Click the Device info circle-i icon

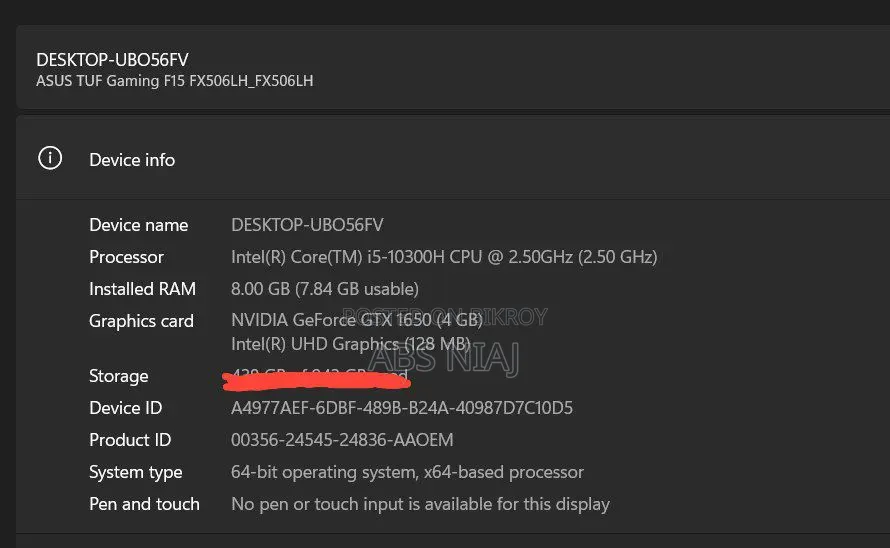(50, 158)
